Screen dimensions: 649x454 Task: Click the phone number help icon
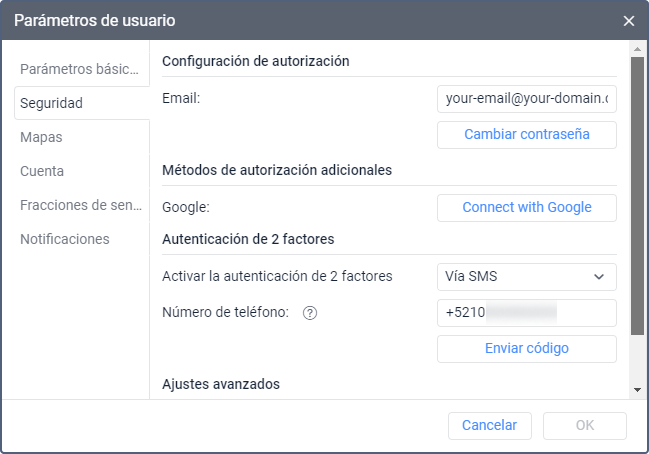(x=310, y=313)
